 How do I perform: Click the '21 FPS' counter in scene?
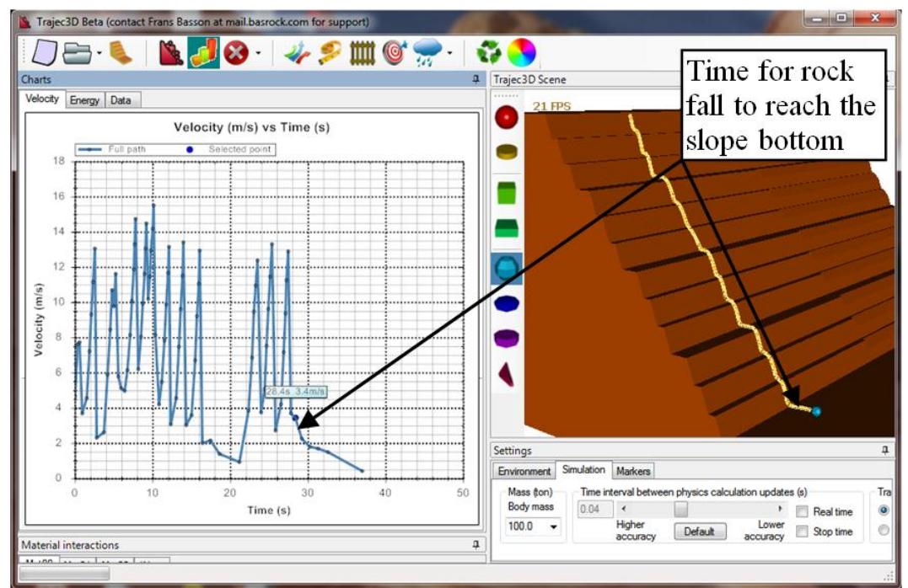pyautogui.click(x=551, y=106)
